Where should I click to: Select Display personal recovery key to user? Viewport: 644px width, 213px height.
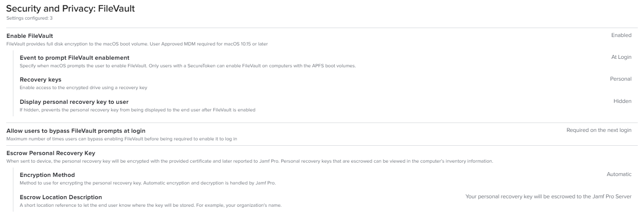click(x=74, y=102)
